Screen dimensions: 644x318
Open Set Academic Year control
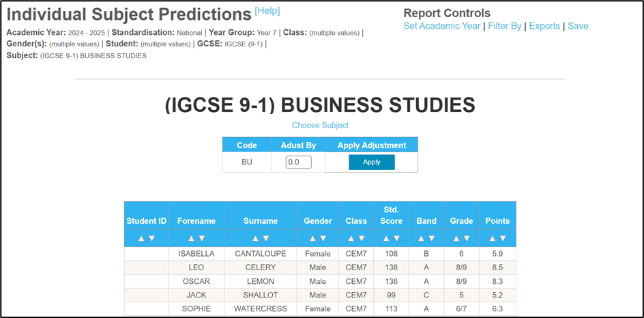click(441, 26)
